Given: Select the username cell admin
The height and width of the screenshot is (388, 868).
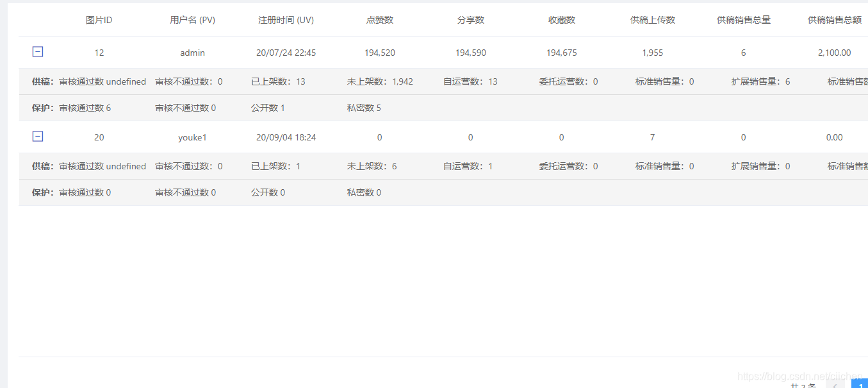Looking at the screenshot, I should point(193,53).
